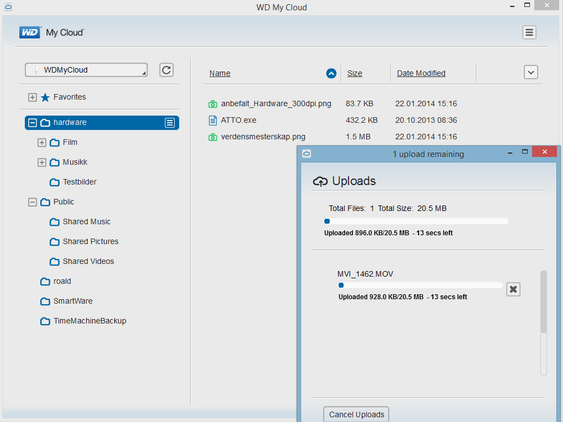Click the Cancel Uploads button
This screenshot has height=422, width=563.
click(356, 414)
